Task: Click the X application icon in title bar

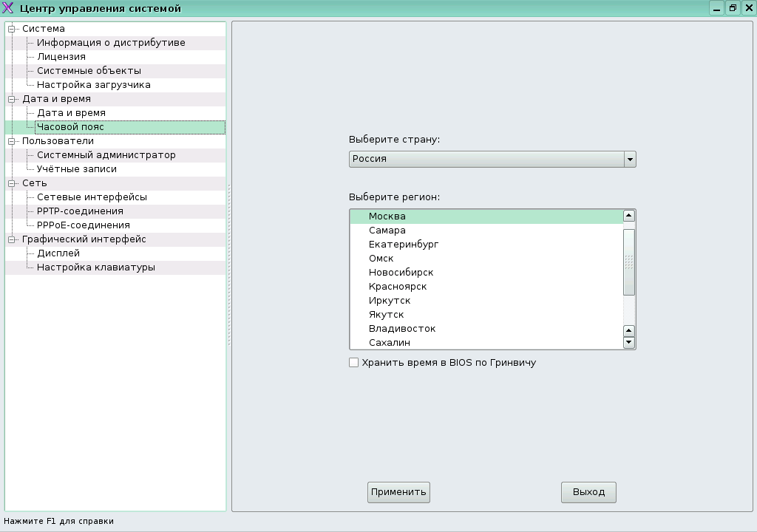Action: point(9,9)
